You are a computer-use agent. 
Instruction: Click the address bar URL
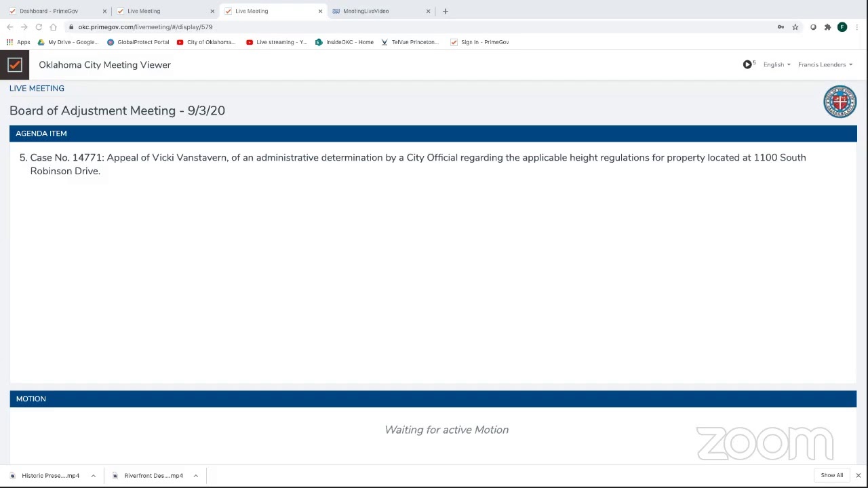coord(145,27)
